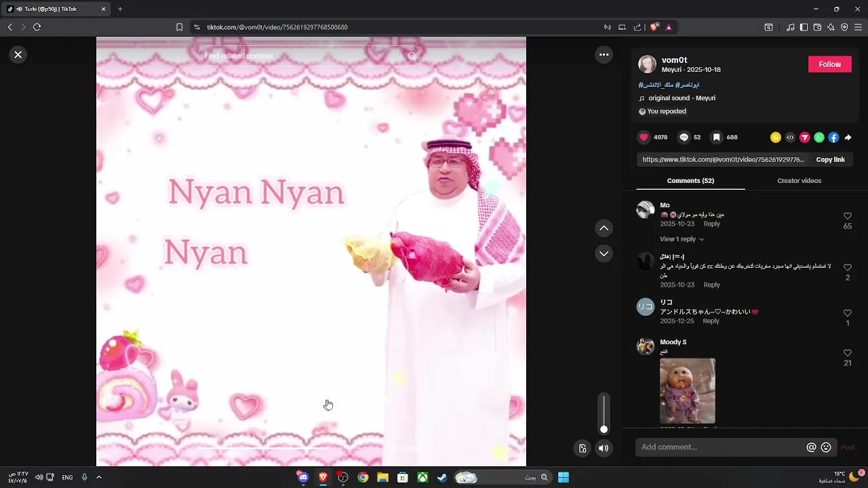Click the yellow repost icon
The image size is (868, 488).
coord(776,138)
